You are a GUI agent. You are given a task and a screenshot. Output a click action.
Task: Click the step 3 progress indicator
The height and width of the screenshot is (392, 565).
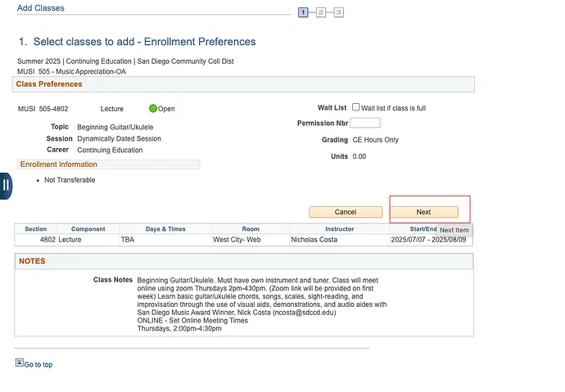(x=338, y=12)
